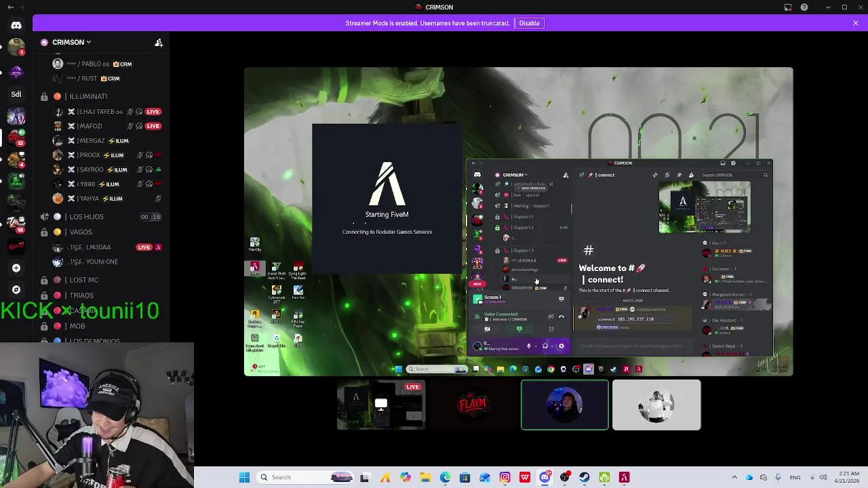Focus the main shared stream view
The image size is (868, 488).
click(519, 222)
